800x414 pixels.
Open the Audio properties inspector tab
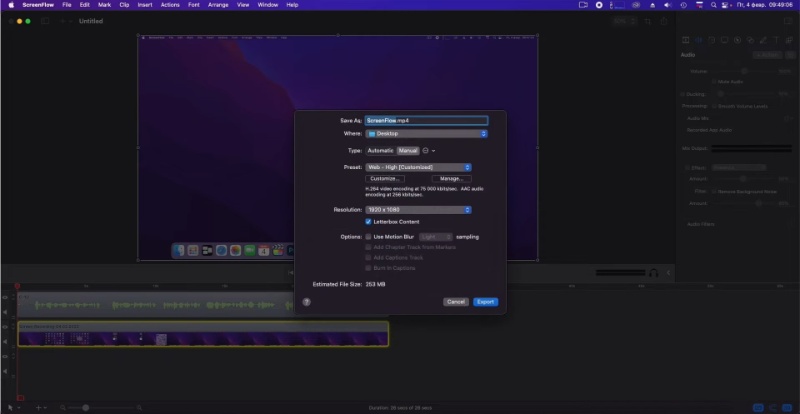(698, 40)
